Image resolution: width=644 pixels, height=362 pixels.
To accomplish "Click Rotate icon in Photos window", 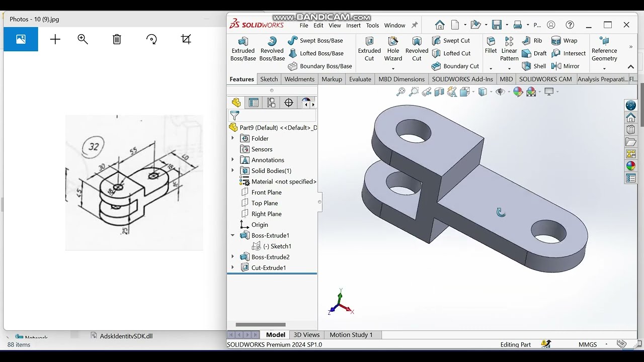I will [x=151, y=39].
